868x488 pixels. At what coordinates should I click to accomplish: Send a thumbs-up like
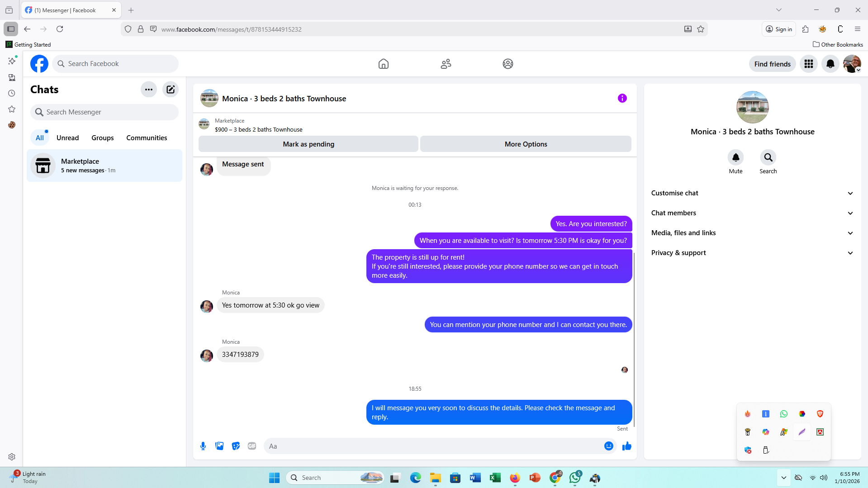click(627, 446)
